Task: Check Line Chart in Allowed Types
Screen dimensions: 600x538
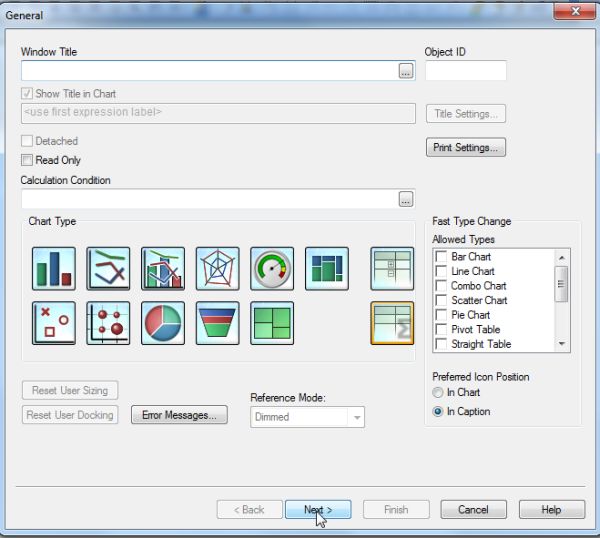Action: [441, 271]
